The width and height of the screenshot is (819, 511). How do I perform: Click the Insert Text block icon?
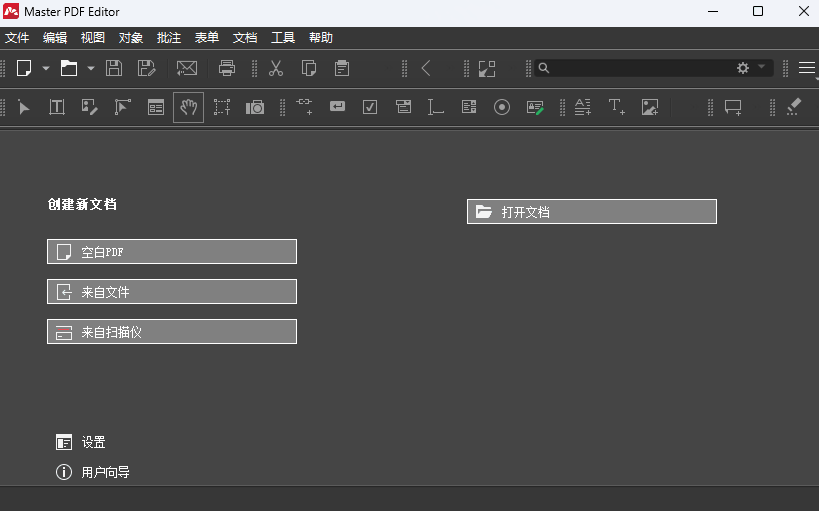pos(583,108)
